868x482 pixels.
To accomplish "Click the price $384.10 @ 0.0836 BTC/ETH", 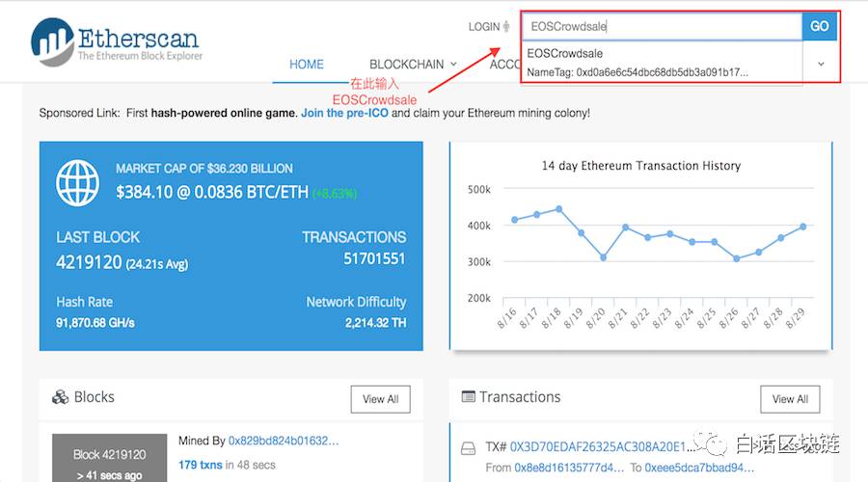I will pyautogui.click(x=212, y=192).
